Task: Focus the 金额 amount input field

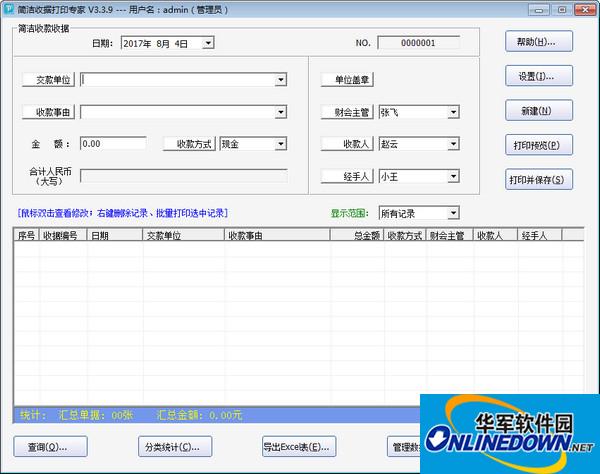Action: coord(113,144)
